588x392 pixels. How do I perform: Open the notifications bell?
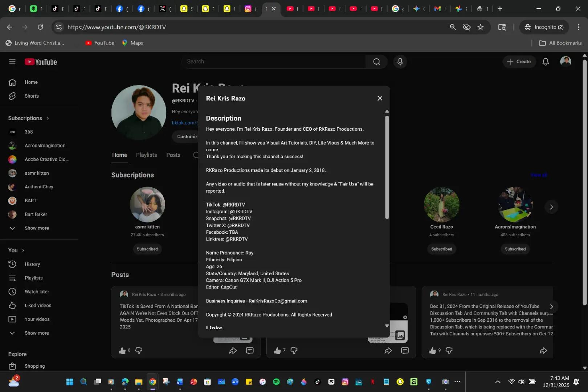[546, 62]
